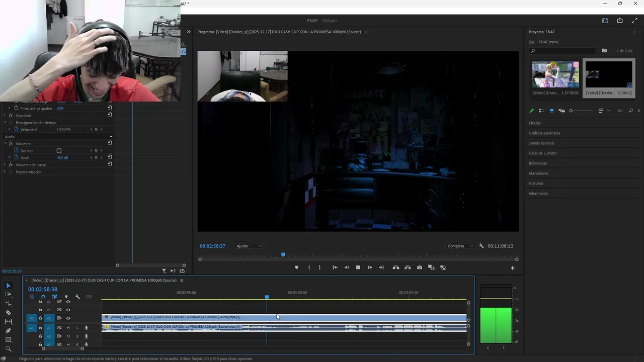
Task: Open the share/export icon in header
Action: [620, 21]
